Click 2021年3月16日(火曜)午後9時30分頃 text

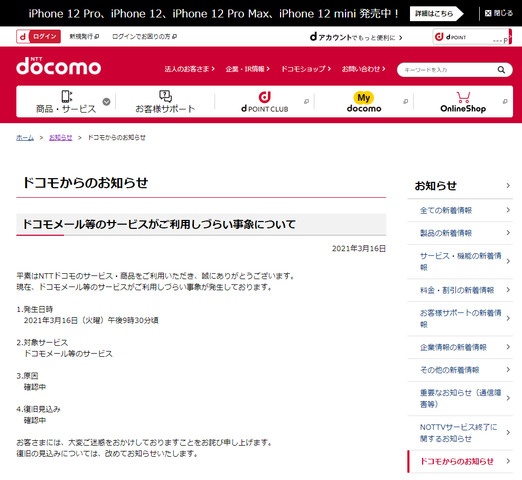click(x=91, y=320)
